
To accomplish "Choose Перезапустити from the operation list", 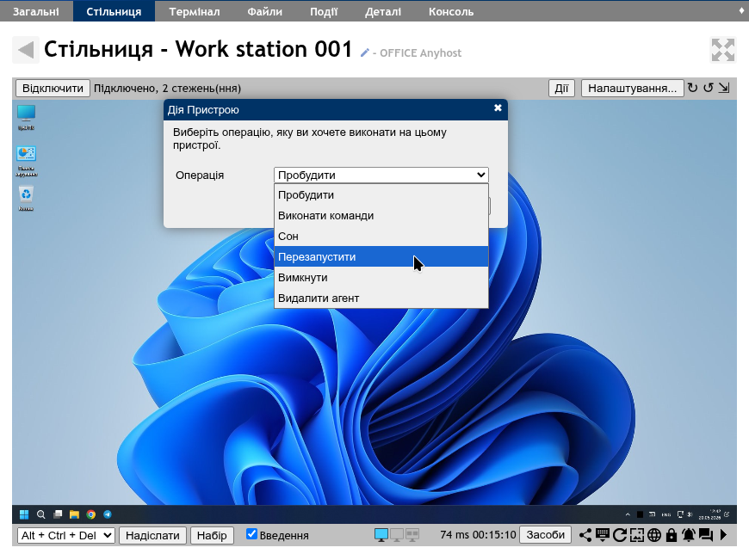I will pyautogui.click(x=381, y=256).
